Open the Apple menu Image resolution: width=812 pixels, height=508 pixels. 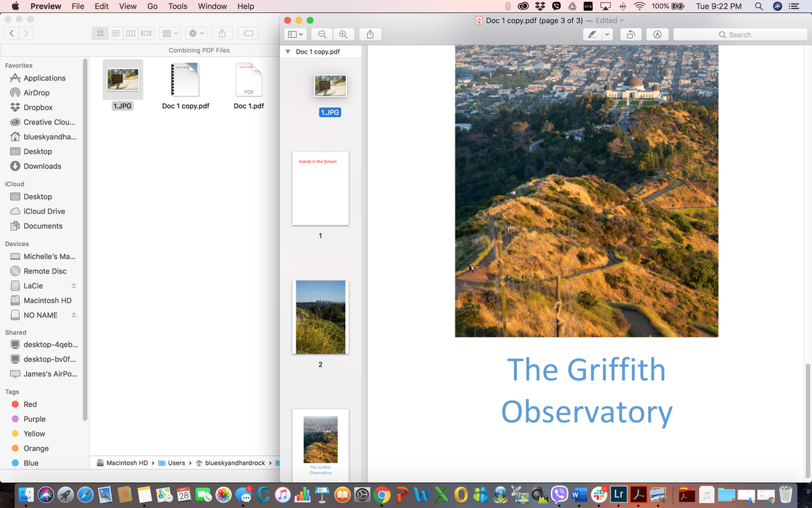coord(14,6)
